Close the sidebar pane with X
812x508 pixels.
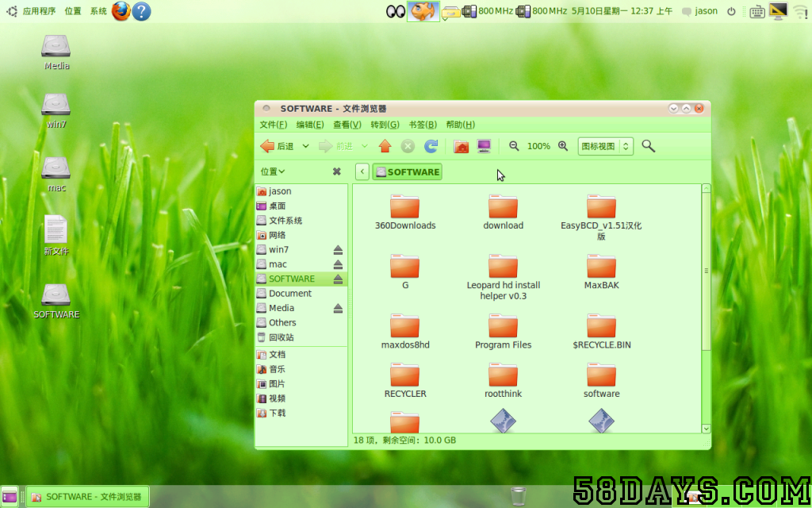point(336,171)
